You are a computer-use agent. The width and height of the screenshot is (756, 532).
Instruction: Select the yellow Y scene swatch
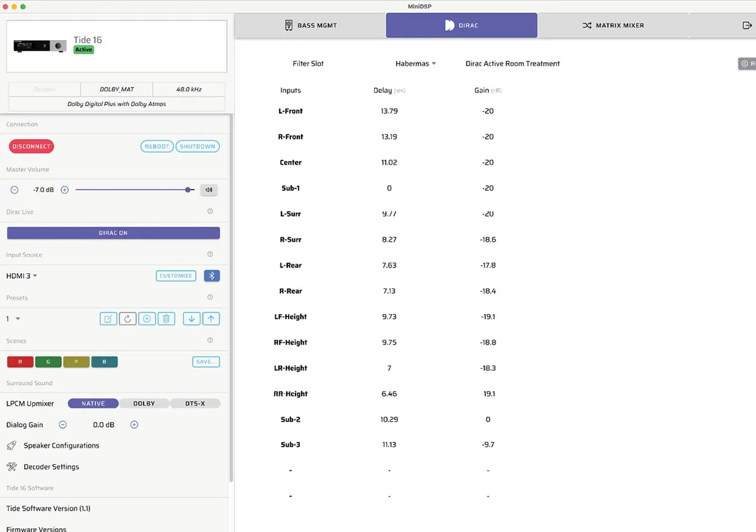(x=76, y=362)
